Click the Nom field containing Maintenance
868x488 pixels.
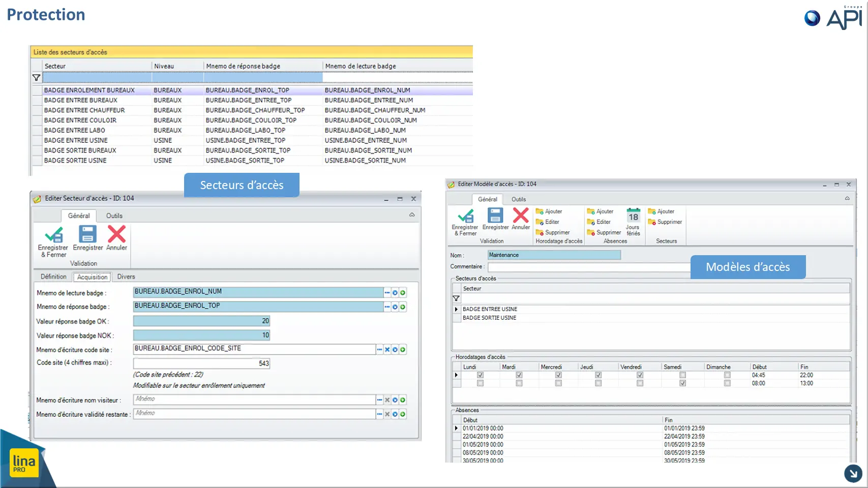pyautogui.click(x=554, y=255)
